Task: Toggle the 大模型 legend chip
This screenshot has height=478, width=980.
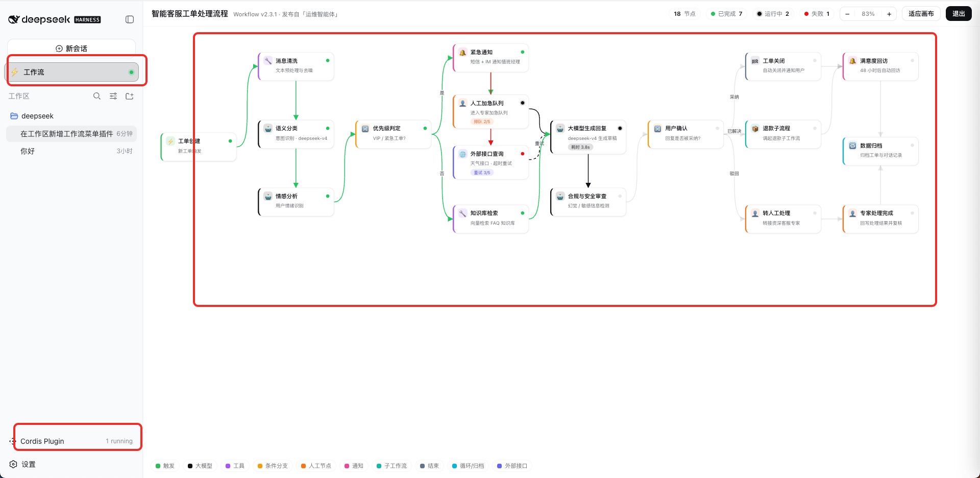Action: coord(201,466)
